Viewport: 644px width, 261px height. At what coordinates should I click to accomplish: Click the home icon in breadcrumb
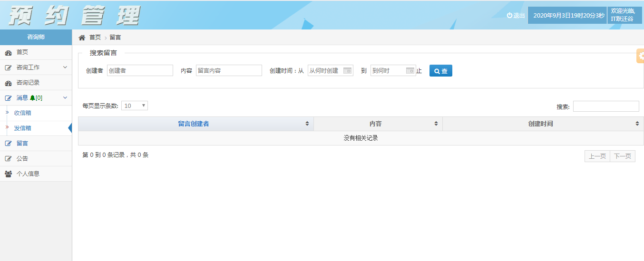[x=82, y=38]
